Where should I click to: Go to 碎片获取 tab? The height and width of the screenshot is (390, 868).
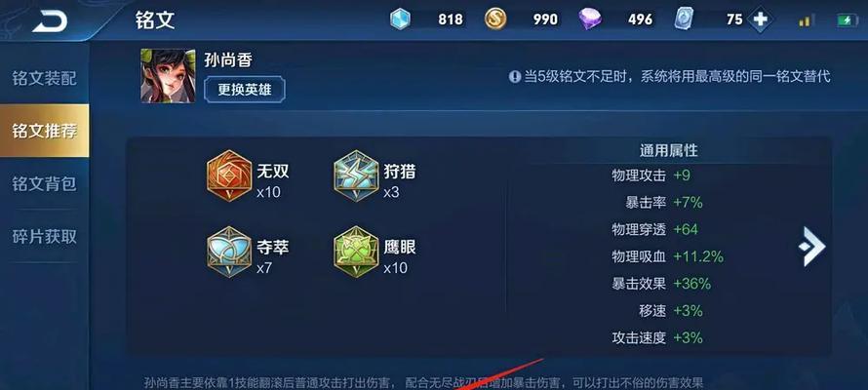pos(44,237)
